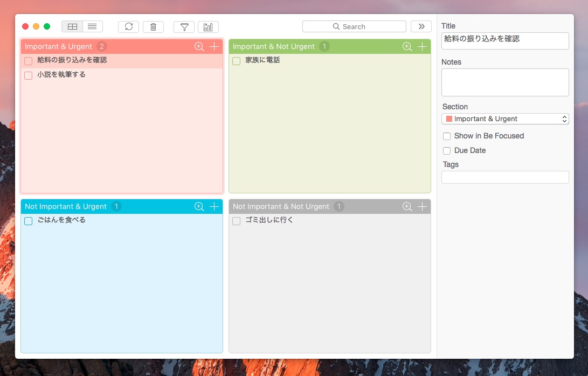
Task: Click the Important & Urgent header title
Action: (59, 46)
